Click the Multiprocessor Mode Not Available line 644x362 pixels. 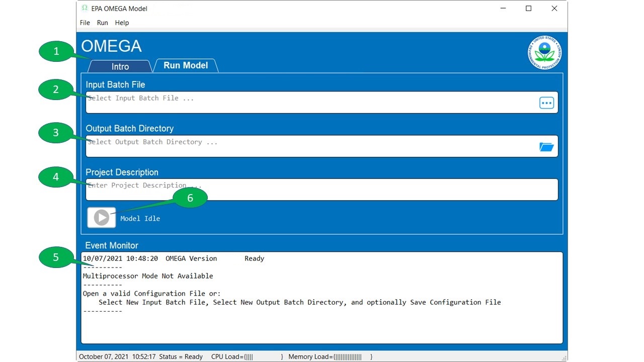(148, 276)
